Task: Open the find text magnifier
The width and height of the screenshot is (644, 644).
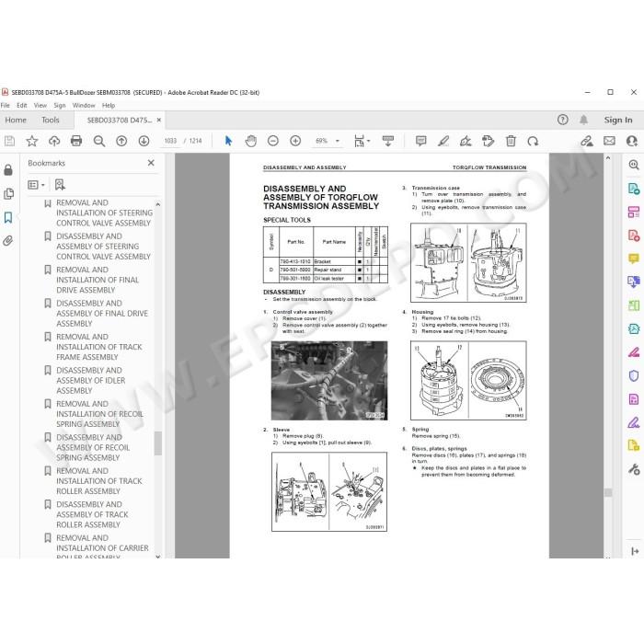Action: (99, 142)
